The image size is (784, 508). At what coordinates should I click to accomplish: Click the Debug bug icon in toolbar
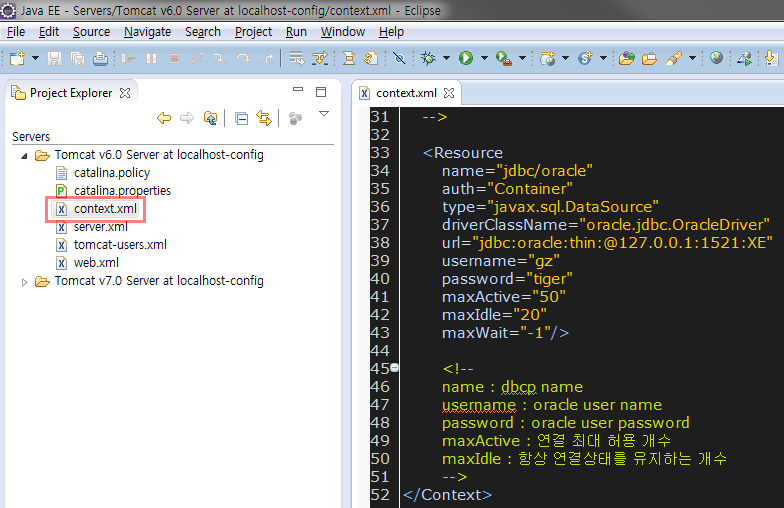tap(428, 59)
